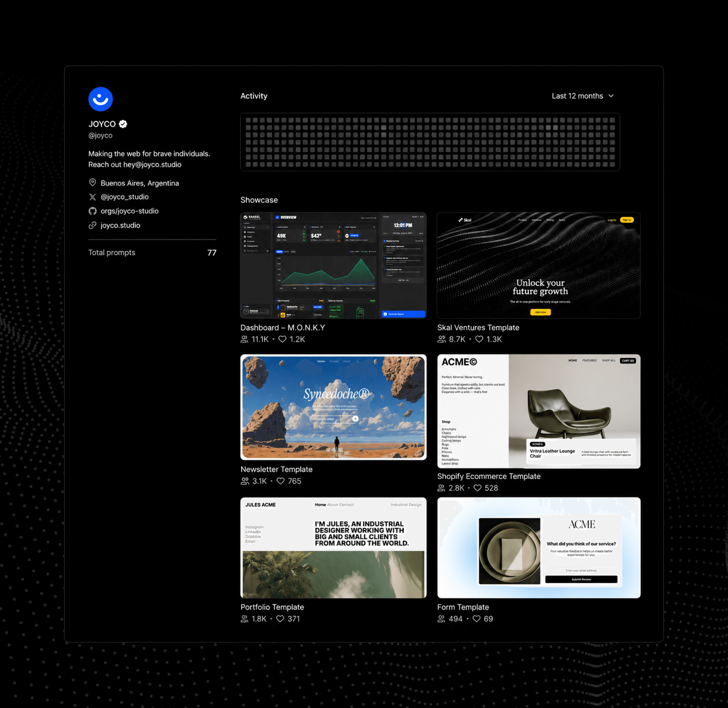The width and height of the screenshot is (728, 708).
Task: Click the heart icon under Portfolio Template
Action: click(280, 619)
